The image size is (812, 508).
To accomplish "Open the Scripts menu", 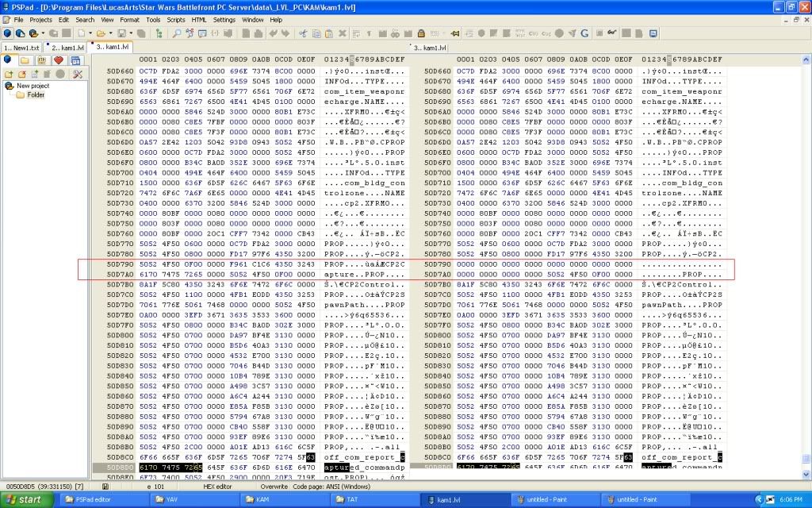I will (x=175, y=20).
